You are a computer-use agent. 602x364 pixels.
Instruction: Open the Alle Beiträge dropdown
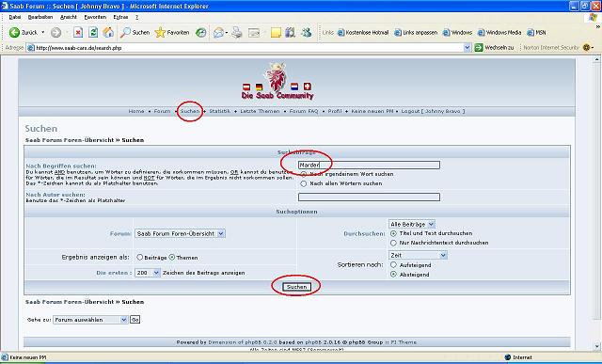click(412, 224)
